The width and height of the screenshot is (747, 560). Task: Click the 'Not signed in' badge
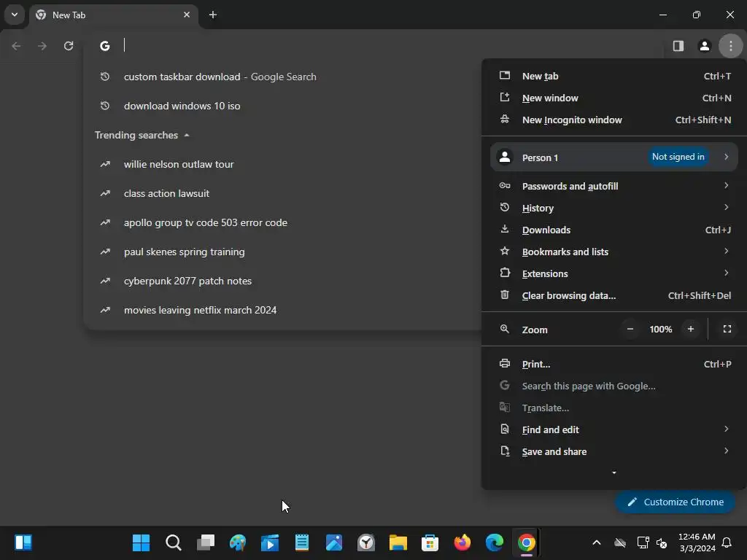point(678,157)
